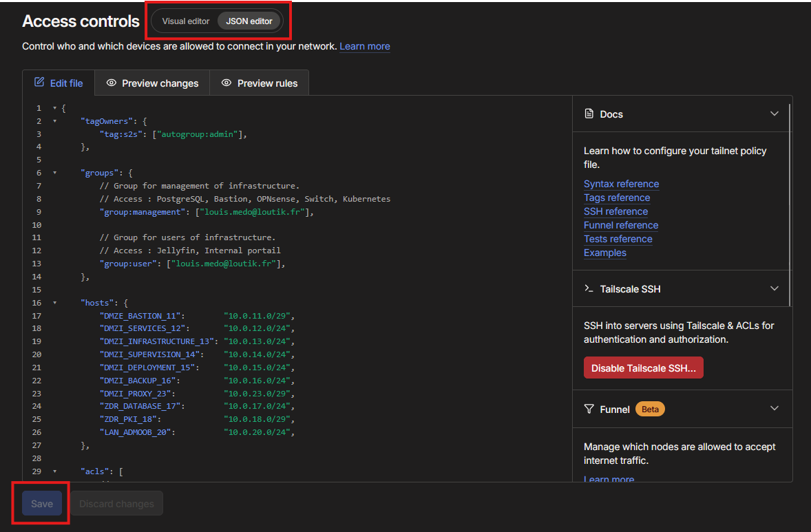Screen dimensions: 811x532
Task: Open the Learn more link under Access controls
Action: tap(365, 46)
